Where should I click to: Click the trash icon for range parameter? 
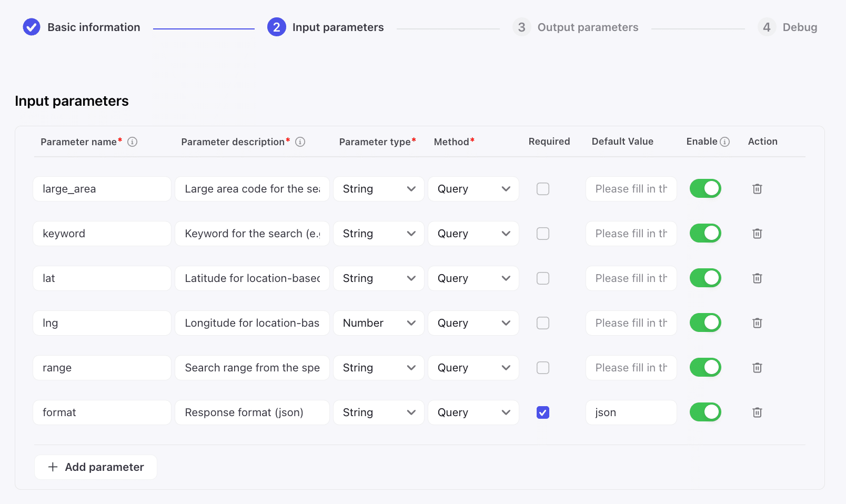coord(757,368)
